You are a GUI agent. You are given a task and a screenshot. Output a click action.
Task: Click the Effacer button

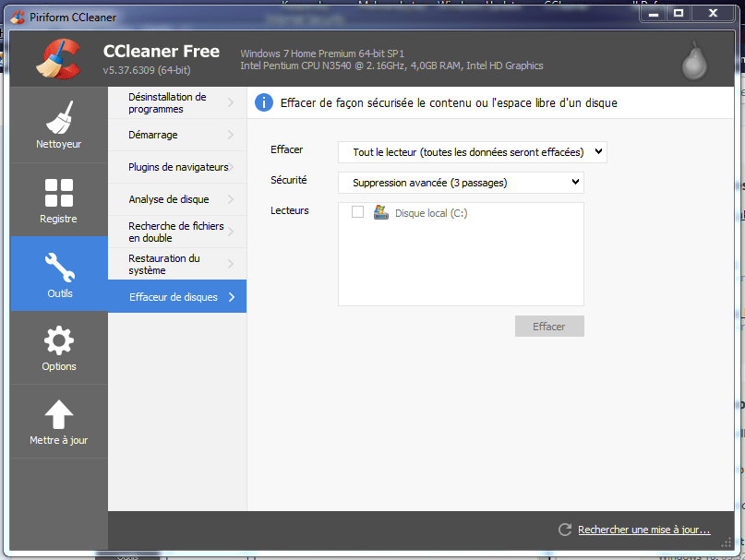pos(549,327)
